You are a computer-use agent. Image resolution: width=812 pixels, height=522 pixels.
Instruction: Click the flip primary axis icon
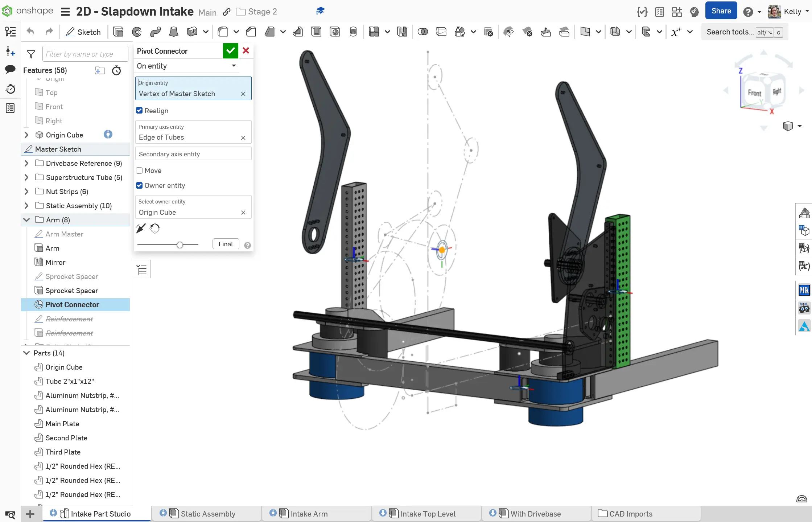(x=141, y=228)
